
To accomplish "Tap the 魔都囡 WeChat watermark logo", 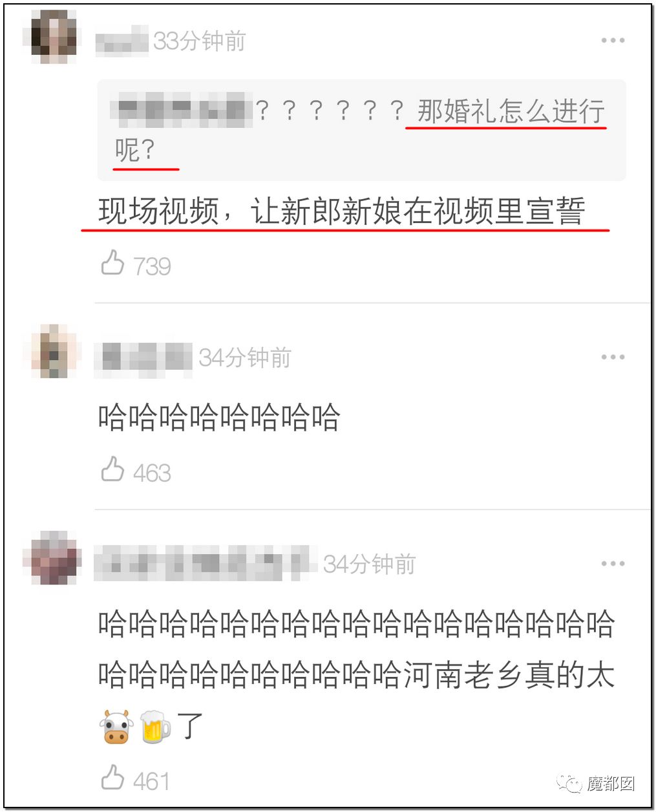I will [597, 784].
